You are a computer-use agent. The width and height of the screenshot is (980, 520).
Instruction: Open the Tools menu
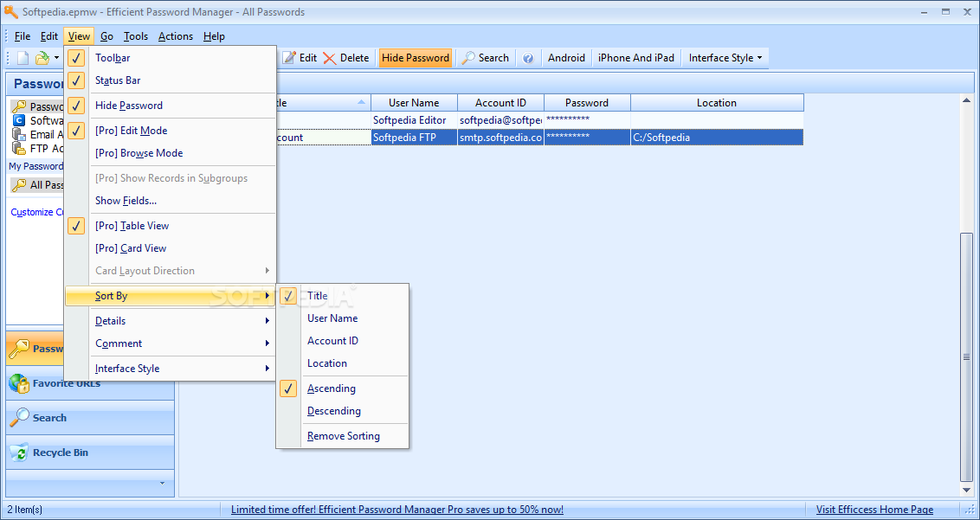point(136,36)
